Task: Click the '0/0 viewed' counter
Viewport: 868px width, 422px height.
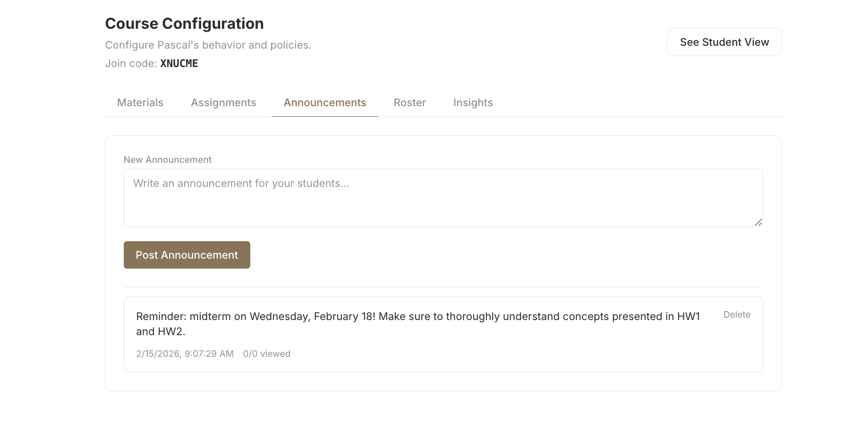Action: click(x=267, y=354)
